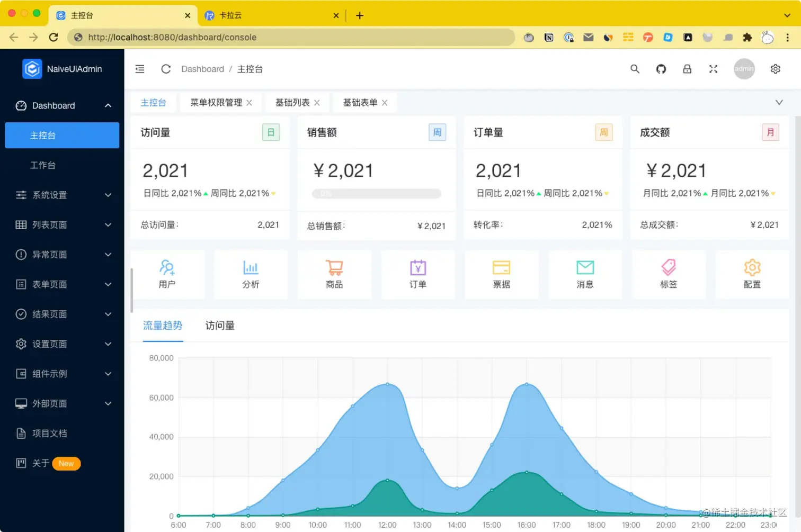Viewport: 801px width, 532px height.
Task: Click the mail extension icon in browser toolbar
Action: [x=588, y=37]
